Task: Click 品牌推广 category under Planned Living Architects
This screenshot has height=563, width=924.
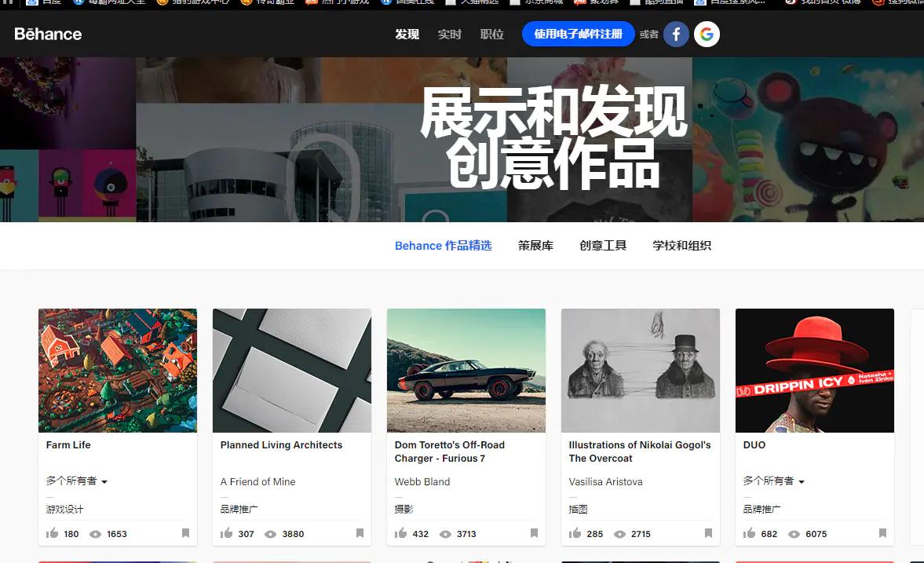Action: 239,509
